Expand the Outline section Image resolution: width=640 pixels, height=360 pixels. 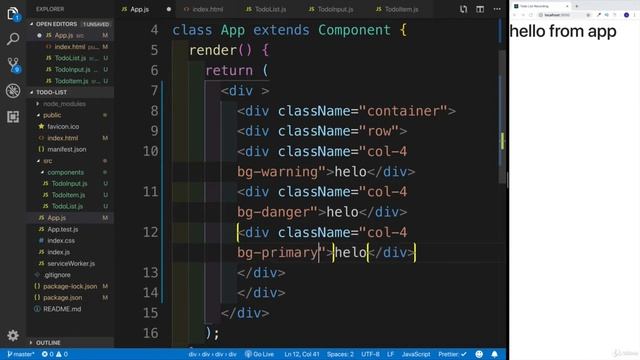click(x=48, y=342)
